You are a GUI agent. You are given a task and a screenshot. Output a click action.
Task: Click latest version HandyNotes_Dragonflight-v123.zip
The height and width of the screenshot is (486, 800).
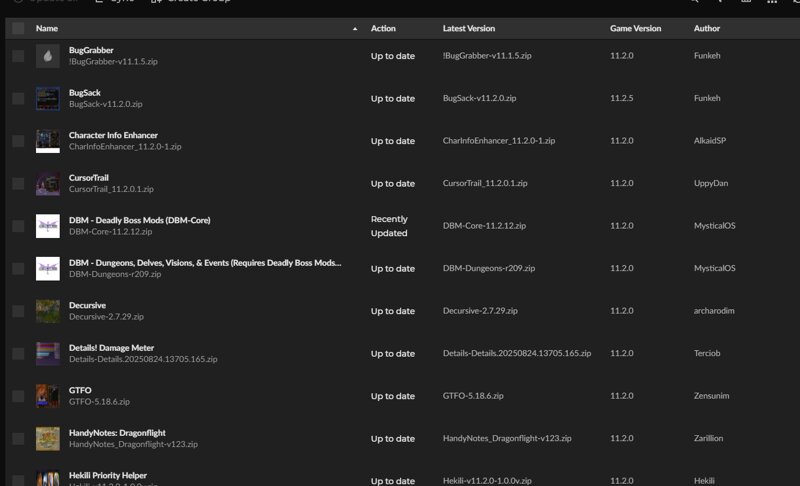coord(507,438)
